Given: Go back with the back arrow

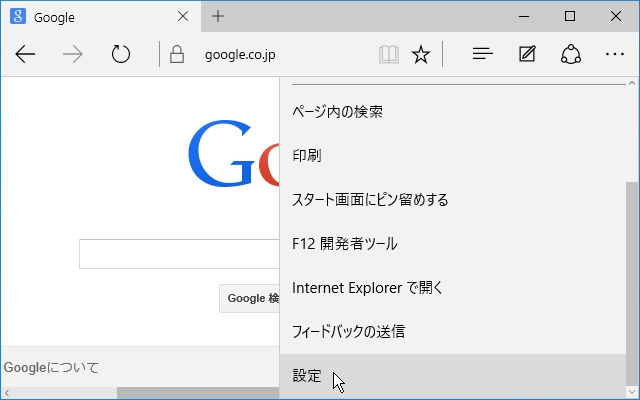Looking at the screenshot, I should point(25,54).
